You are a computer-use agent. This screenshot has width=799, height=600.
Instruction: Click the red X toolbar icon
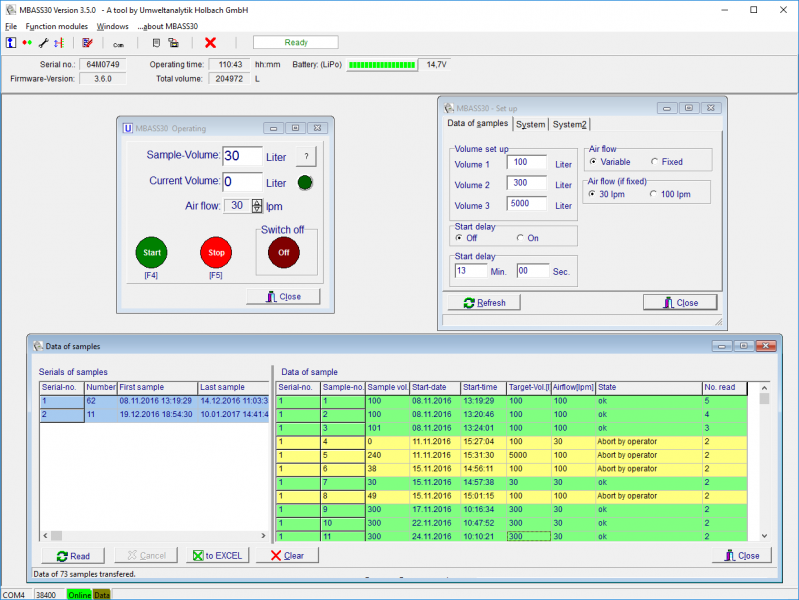pyautogui.click(x=210, y=43)
